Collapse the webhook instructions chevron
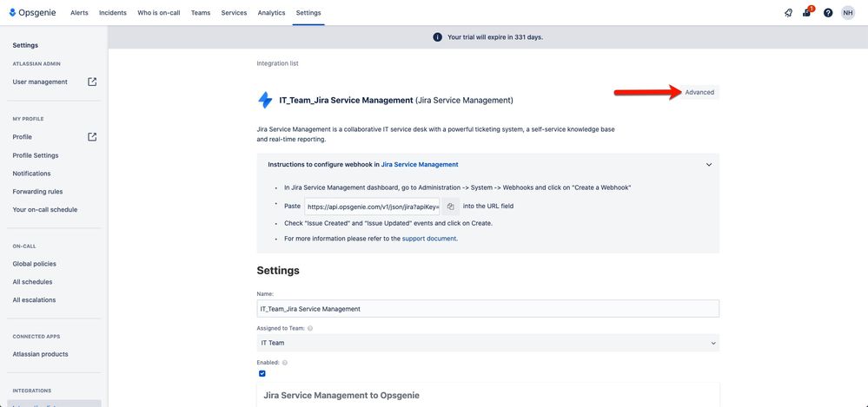Viewport: 868px width, 407px height. coord(709,164)
